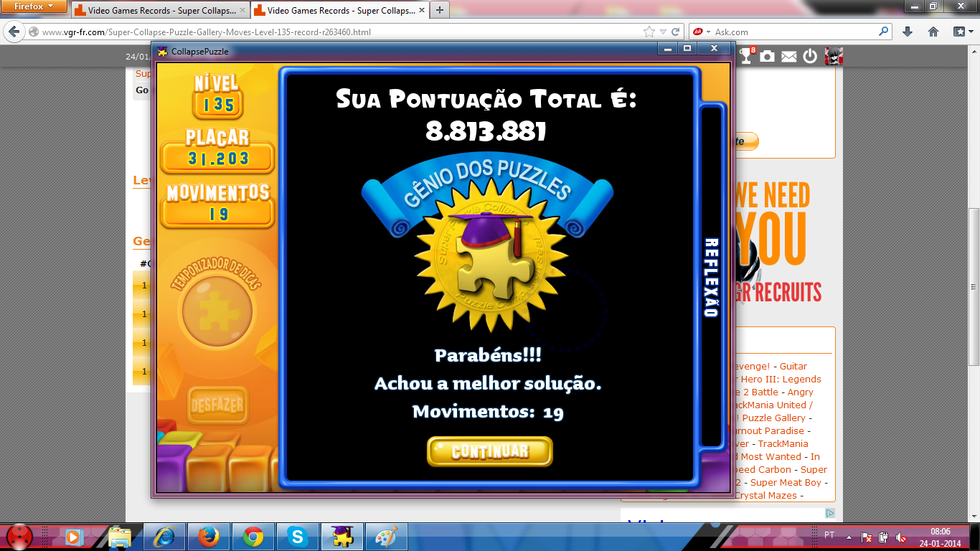The image size is (980, 551).
Task: Go to Firefox home page icon
Action: pos(933,32)
